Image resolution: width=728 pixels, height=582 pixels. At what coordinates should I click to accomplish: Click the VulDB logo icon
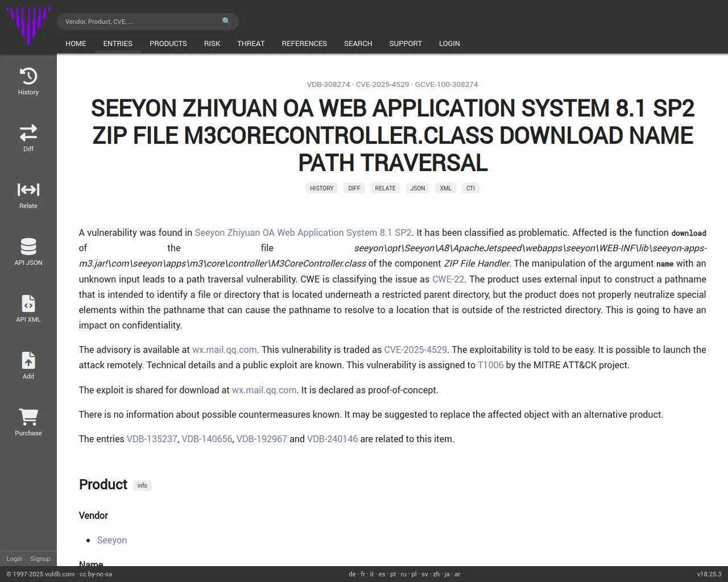coord(28,26)
